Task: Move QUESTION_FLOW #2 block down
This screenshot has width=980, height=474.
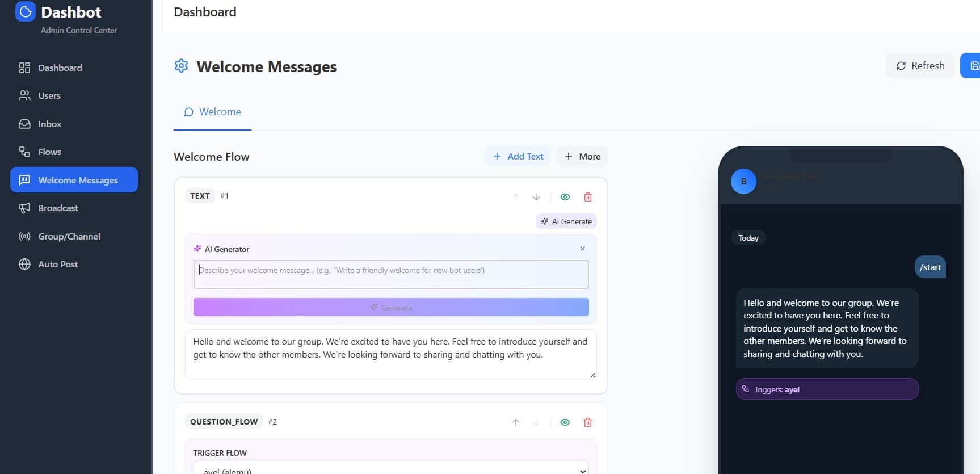Action: 536,422
